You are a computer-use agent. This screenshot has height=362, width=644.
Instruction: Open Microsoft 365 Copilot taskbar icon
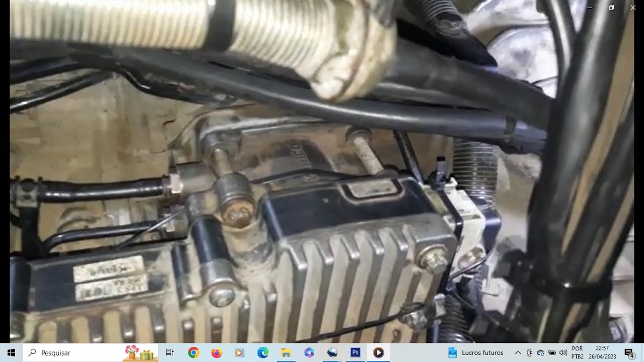click(x=309, y=352)
